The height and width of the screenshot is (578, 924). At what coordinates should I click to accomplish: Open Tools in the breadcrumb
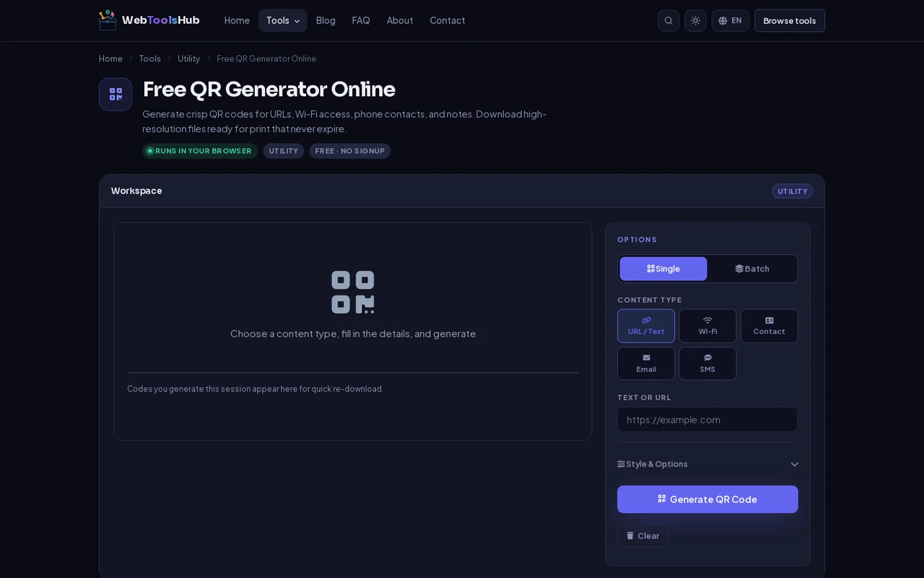coord(150,59)
